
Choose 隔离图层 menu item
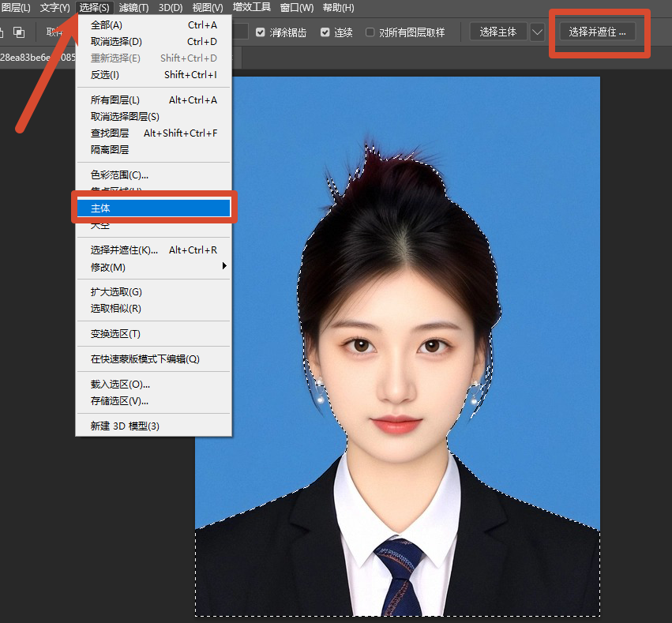154,149
